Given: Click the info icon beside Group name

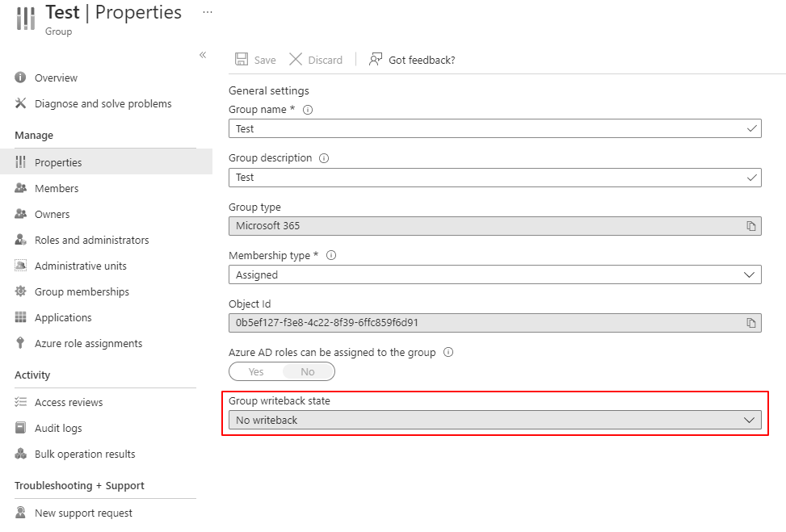Looking at the screenshot, I should pos(308,110).
